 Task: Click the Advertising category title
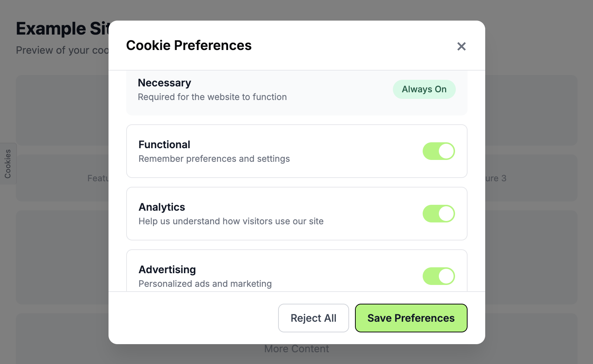pyautogui.click(x=167, y=270)
